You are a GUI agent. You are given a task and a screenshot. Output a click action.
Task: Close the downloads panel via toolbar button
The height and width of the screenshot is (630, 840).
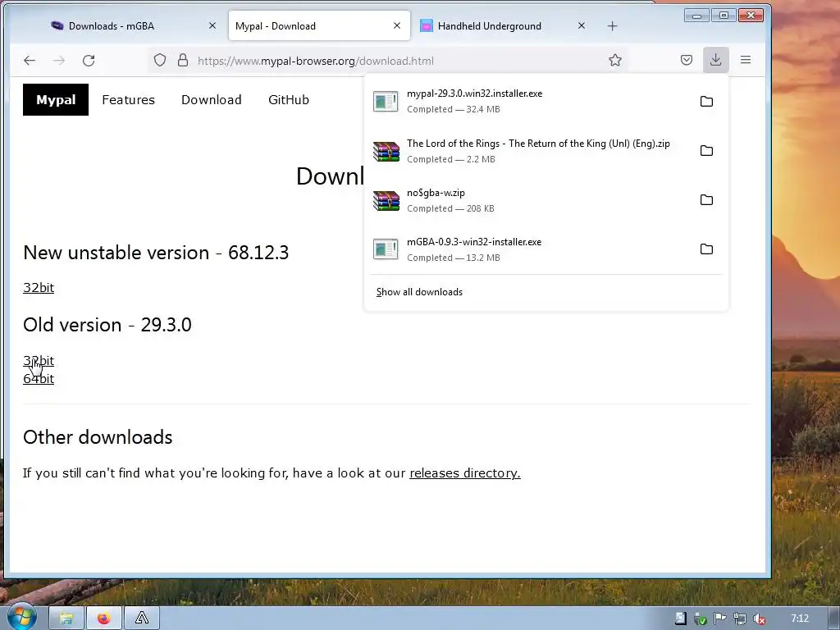715,59
